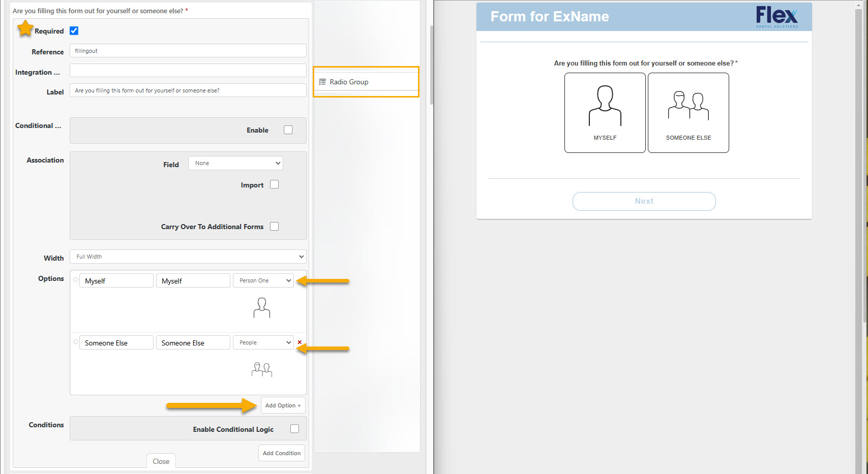868x474 pixels.
Task: Click the Next button in form preview
Action: [x=644, y=201]
